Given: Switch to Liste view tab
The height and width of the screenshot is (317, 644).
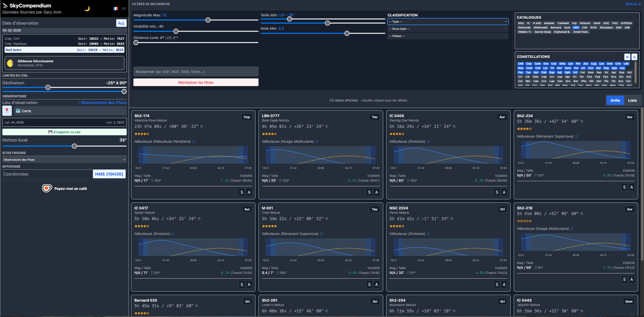Looking at the screenshot, I should point(632,100).
